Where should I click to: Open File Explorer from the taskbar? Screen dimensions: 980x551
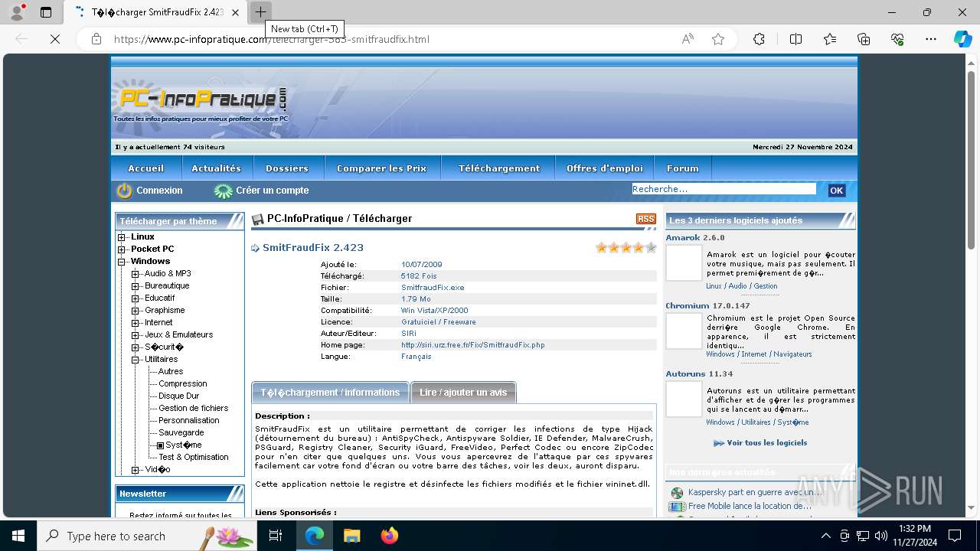pyautogui.click(x=351, y=536)
